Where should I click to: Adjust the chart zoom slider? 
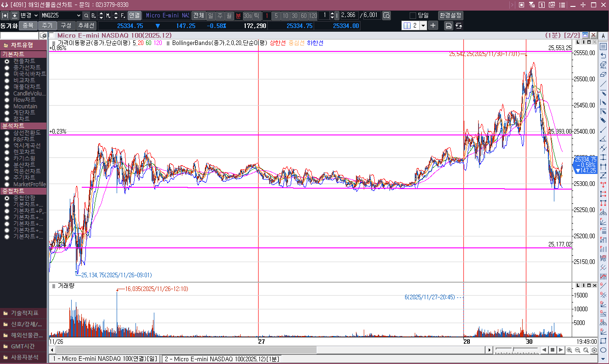click(x=513, y=350)
